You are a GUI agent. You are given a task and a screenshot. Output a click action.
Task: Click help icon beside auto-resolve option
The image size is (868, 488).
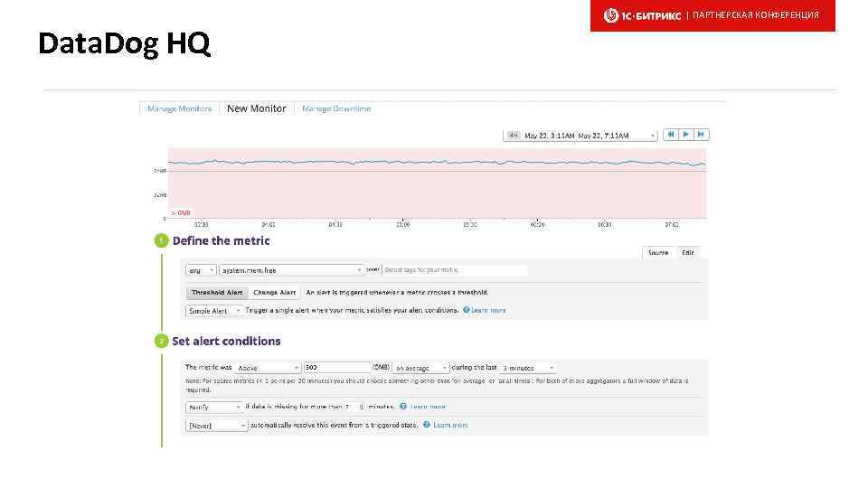pyautogui.click(x=426, y=425)
